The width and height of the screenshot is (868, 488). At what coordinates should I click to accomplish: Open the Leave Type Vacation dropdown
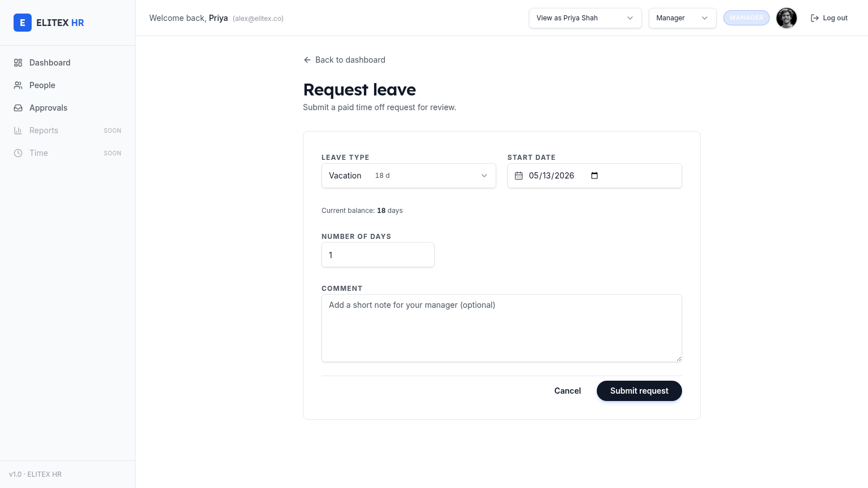click(x=409, y=176)
